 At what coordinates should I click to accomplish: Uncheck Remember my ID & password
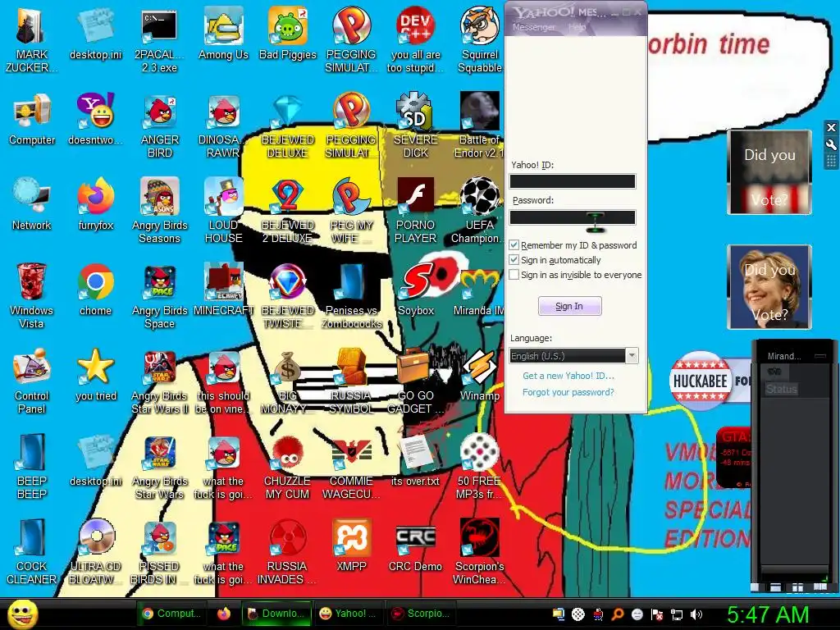[514, 244]
